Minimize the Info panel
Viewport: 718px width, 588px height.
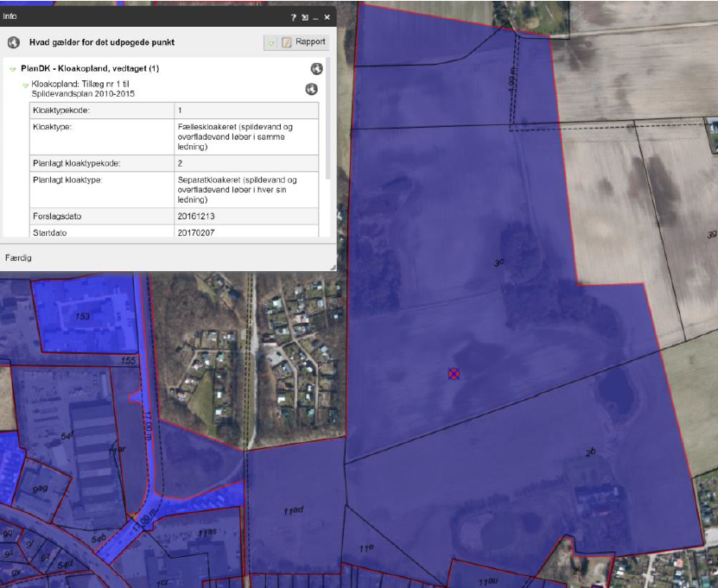pyautogui.click(x=315, y=17)
